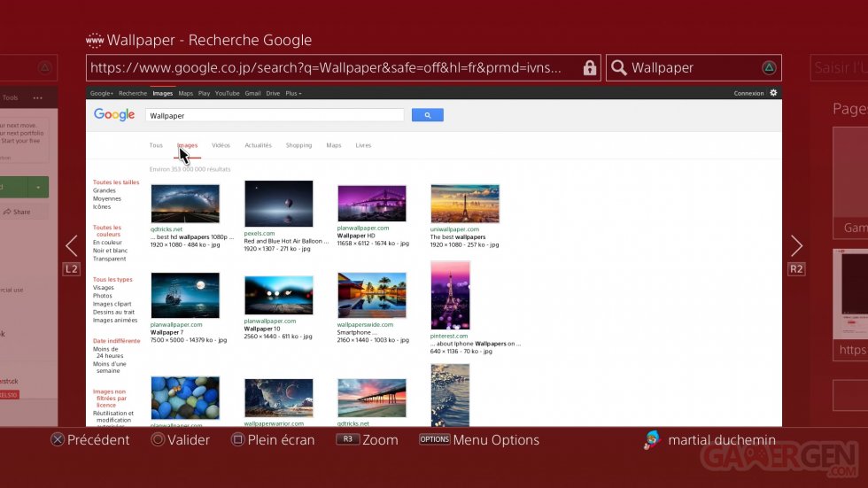Filter by Dessins au trait
Screen dimensions: 868x488
(113, 312)
